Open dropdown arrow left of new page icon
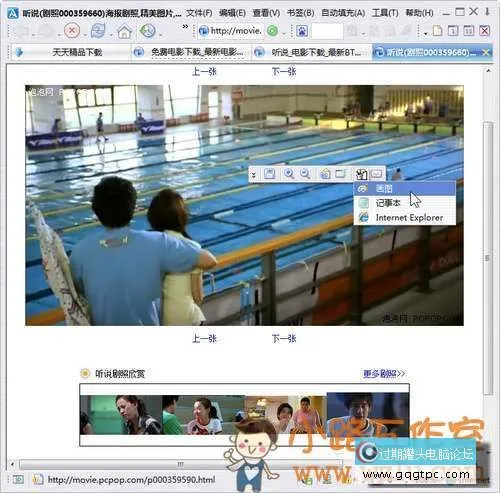The image size is (500, 493). pyautogui.click(x=426, y=34)
